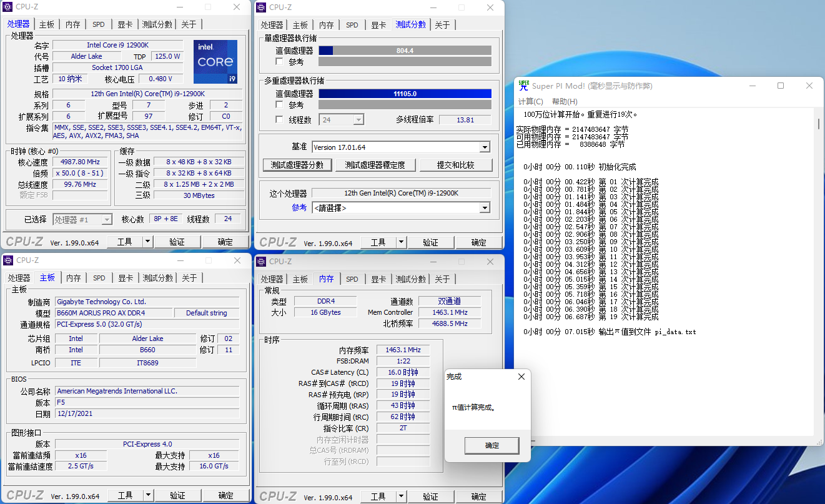Click the Intel Core i9 logo image

click(x=215, y=62)
